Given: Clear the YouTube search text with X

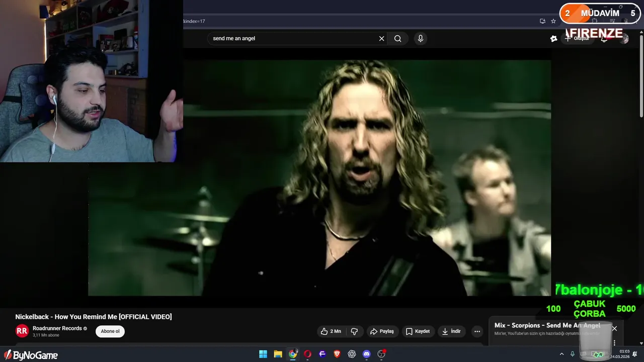Looking at the screenshot, I should coord(381,38).
